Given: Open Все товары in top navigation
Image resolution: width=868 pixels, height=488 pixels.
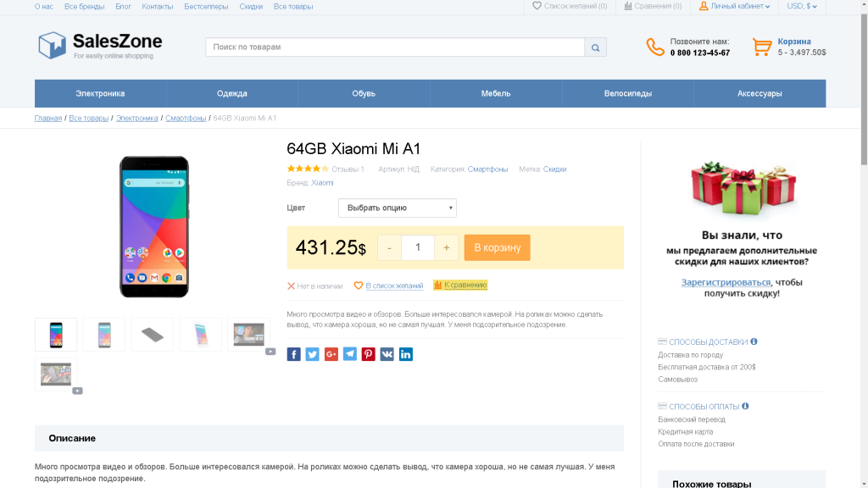Looking at the screenshot, I should (x=292, y=7).
